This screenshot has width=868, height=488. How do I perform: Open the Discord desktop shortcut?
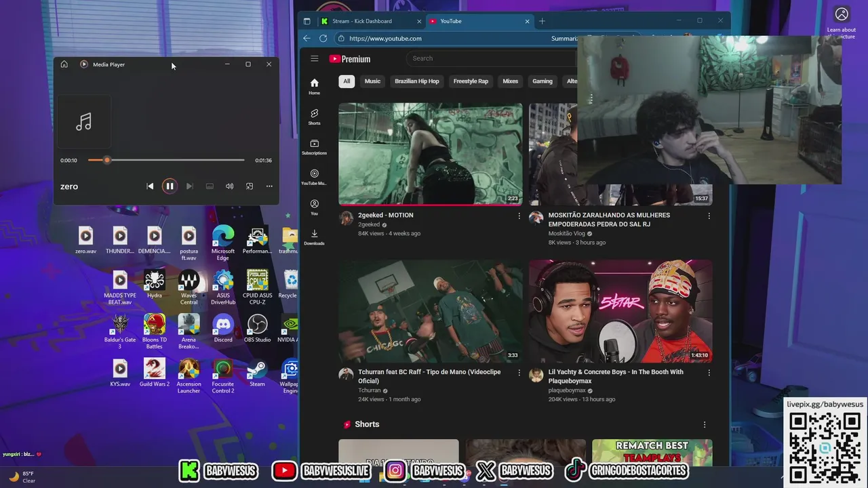[x=223, y=329]
